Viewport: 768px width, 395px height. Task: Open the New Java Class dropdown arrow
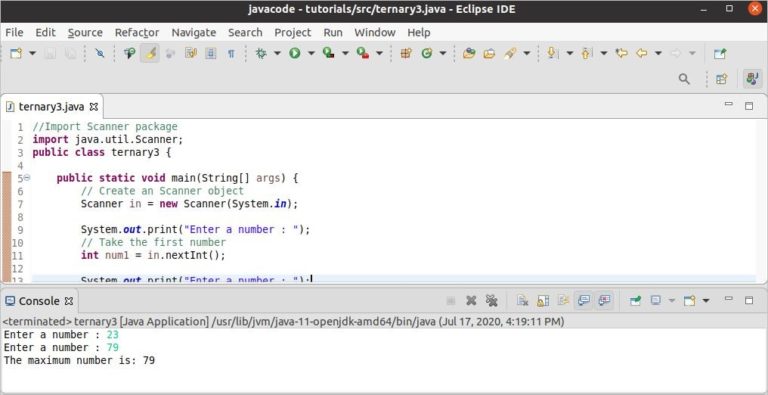tap(443, 53)
